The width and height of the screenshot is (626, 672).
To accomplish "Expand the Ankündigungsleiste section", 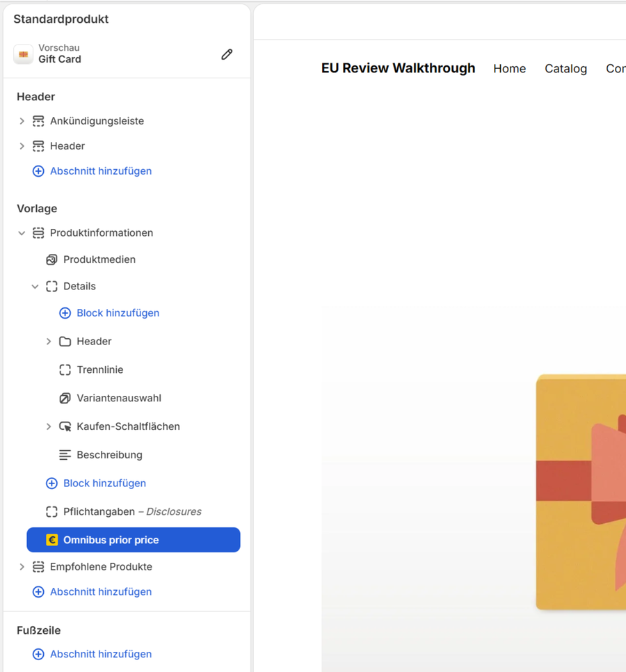I will (x=22, y=121).
